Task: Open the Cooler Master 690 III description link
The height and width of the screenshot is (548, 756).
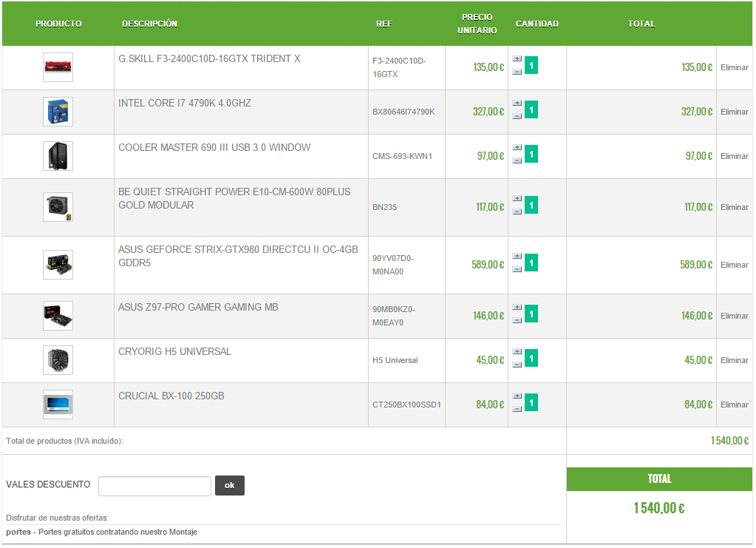Action: pyautogui.click(x=214, y=148)
